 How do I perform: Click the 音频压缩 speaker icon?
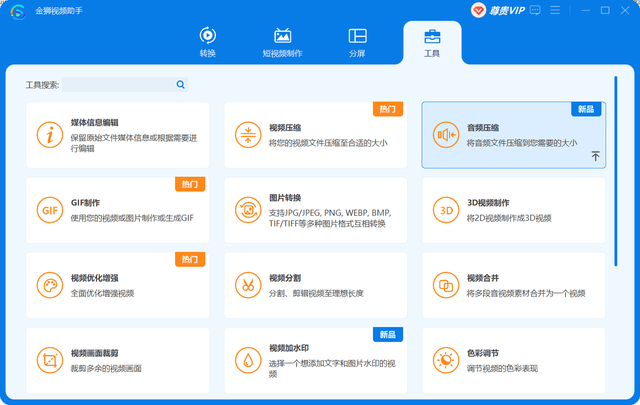[446, 135]
